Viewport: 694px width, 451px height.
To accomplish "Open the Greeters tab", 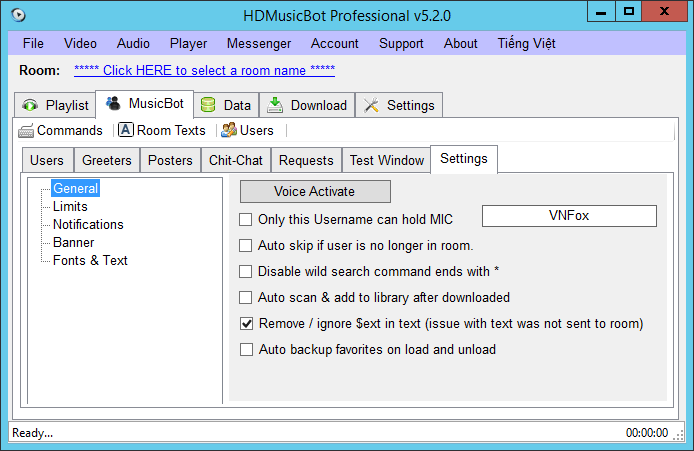I will click(x=107, y=160).
